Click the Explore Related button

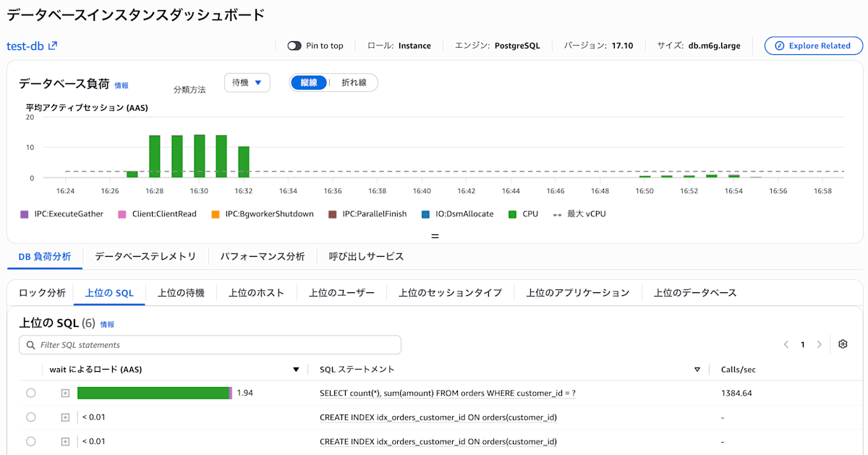[x=814, y=46]
